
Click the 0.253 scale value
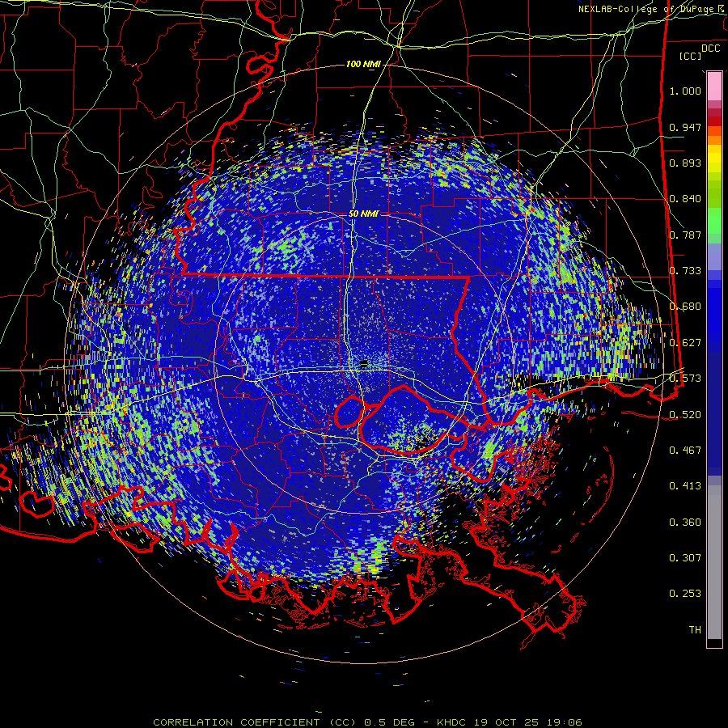(x=685, y=594)
